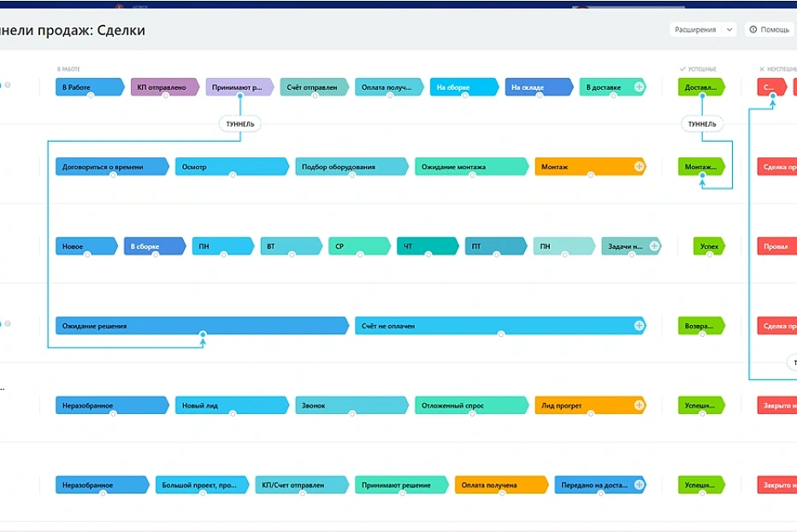
Task: Click the plus icon on В доставке stage
Action: (x=639, y=87)
